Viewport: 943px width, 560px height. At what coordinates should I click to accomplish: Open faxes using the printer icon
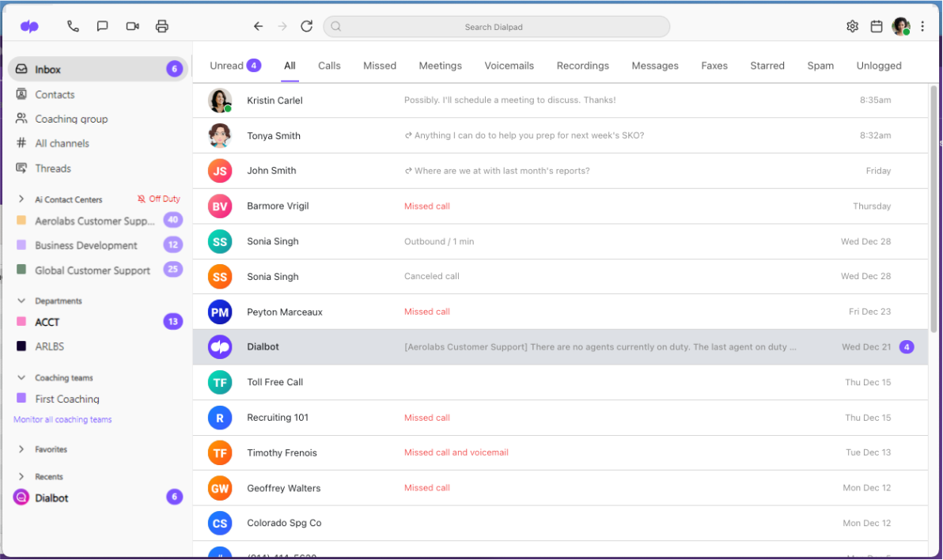coord(162,25)
